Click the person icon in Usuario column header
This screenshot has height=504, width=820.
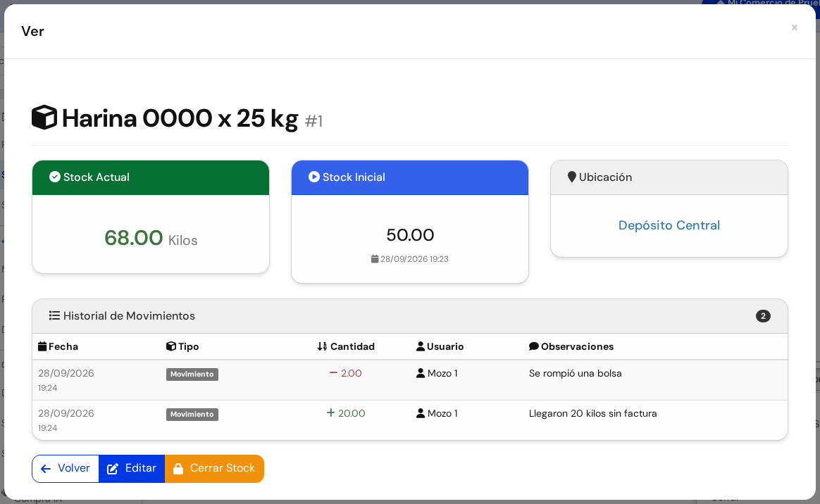(421, 346)
